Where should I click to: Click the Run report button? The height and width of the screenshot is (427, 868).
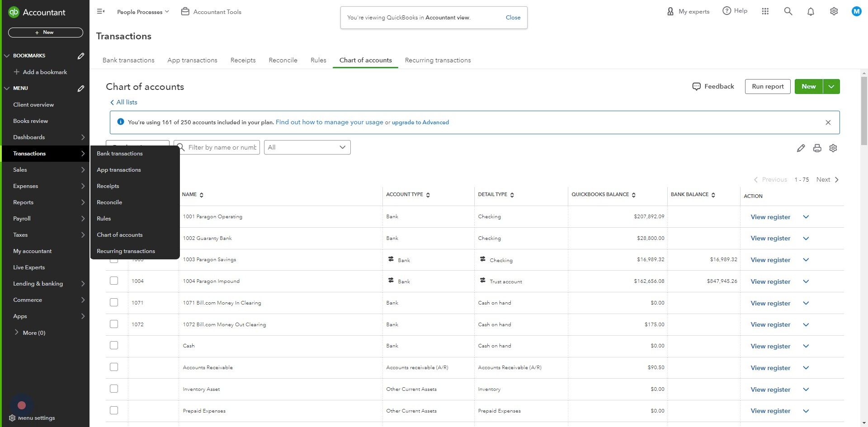(768, 87)
